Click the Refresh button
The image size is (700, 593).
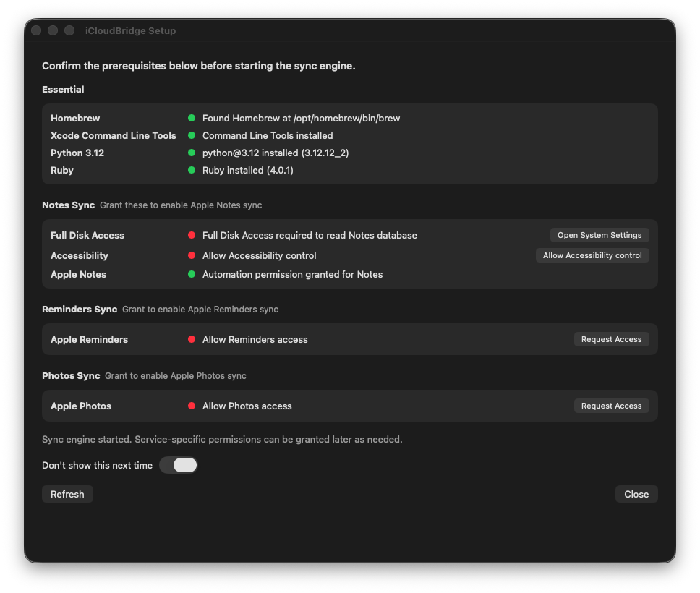(x=67, y=493)
